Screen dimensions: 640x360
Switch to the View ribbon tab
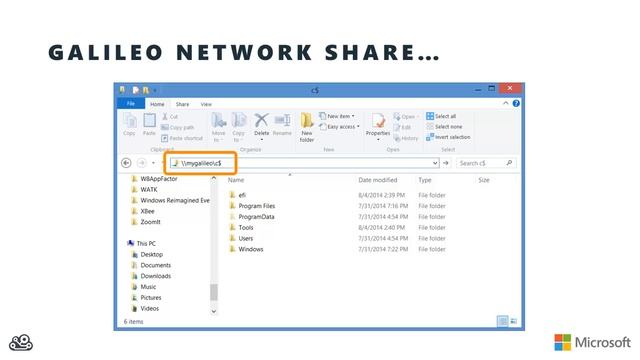pos(206,104)
